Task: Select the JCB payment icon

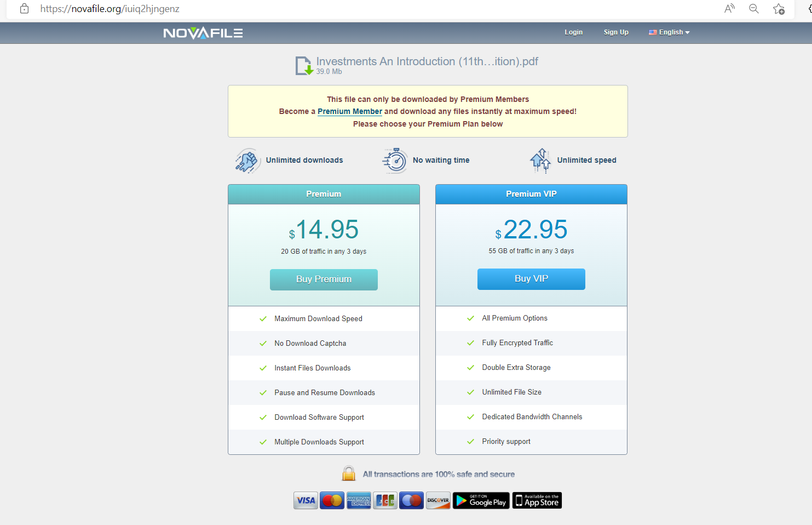Action: pos(385,500)
